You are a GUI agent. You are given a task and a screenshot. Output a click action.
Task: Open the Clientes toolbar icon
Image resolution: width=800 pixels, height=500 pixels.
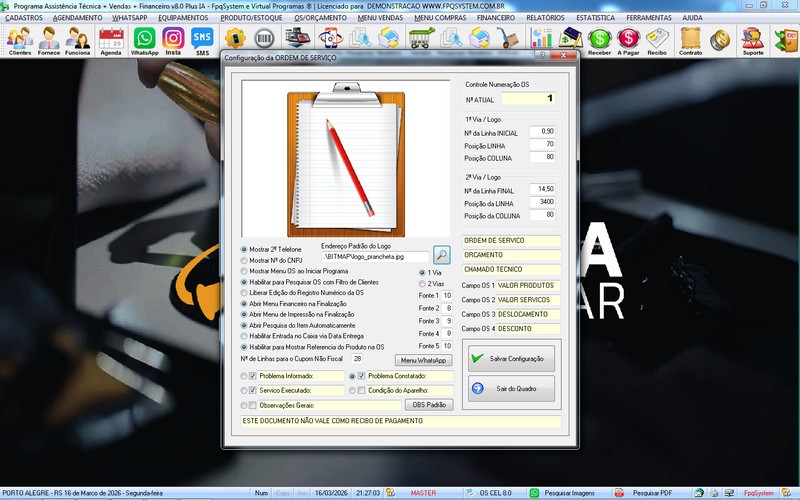coord(19,40)
